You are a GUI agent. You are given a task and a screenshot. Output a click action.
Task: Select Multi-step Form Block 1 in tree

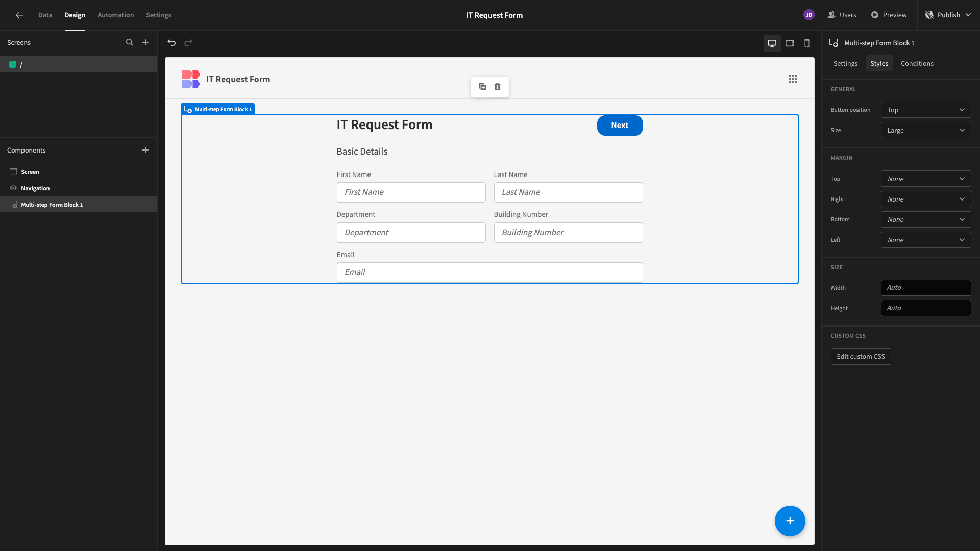79,205
